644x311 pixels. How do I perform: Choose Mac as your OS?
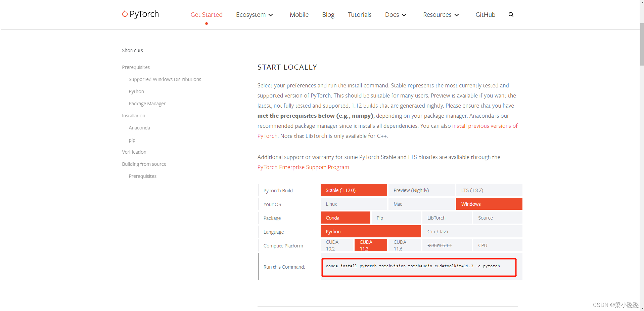tap(421, 204)
